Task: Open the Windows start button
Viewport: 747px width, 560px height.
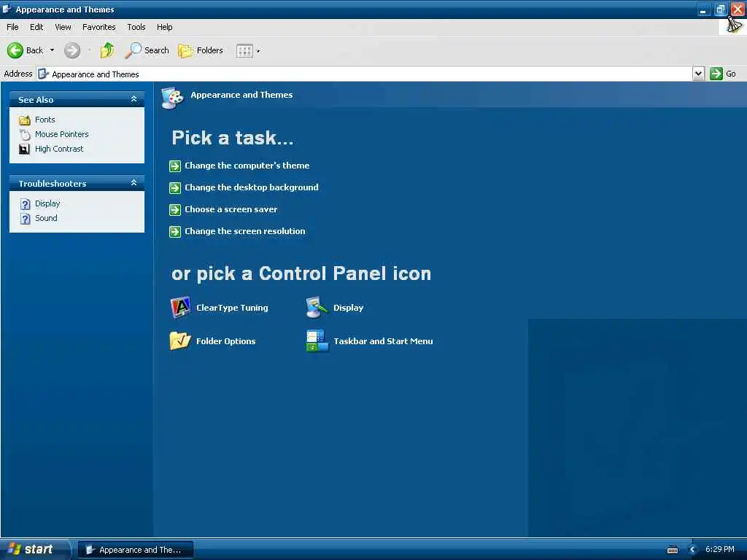Action: [x=34, y=550]
